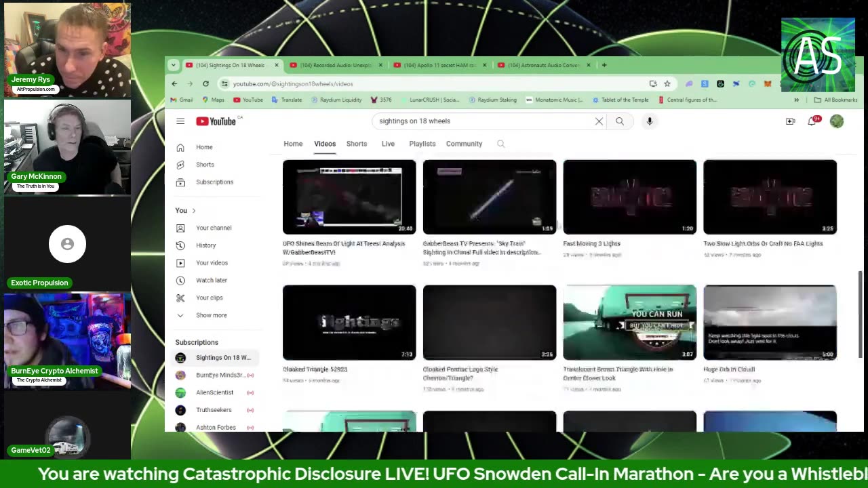Open Huge Orb In Cloud thumbnail

coord(770,323)
